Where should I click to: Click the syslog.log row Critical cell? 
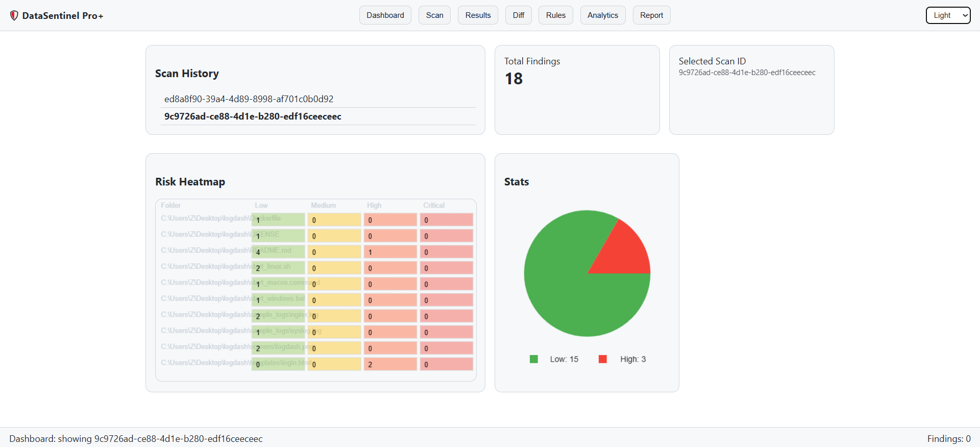coord(447,332)
